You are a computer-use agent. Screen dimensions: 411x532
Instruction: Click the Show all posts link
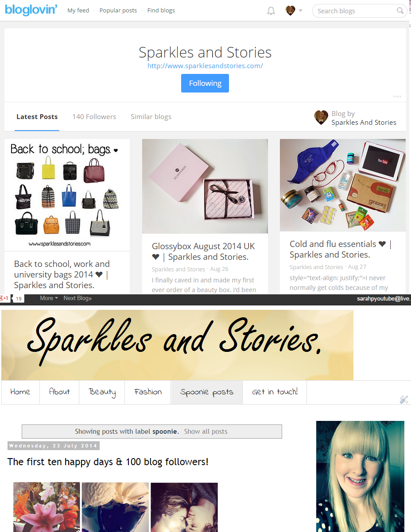[206, 432]
